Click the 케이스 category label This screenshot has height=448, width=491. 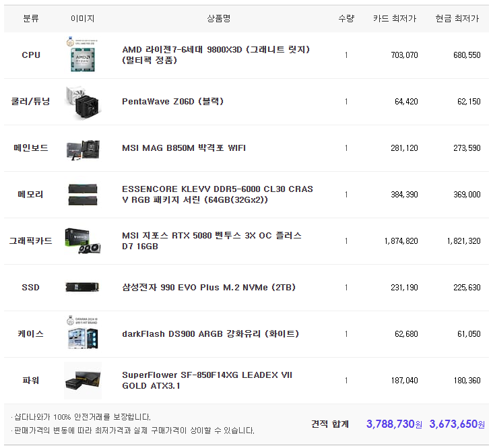(31, 333)
